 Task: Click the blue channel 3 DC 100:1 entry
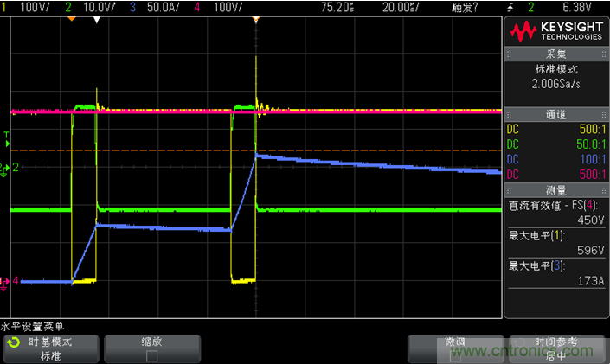click(x=555, y=160)
